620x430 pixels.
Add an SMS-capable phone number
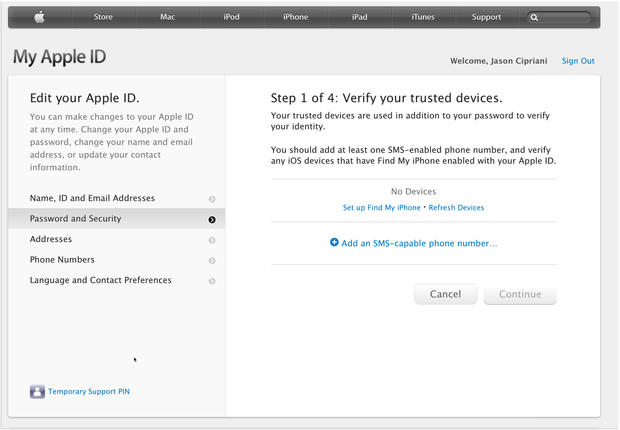click(x=419, y=243)
